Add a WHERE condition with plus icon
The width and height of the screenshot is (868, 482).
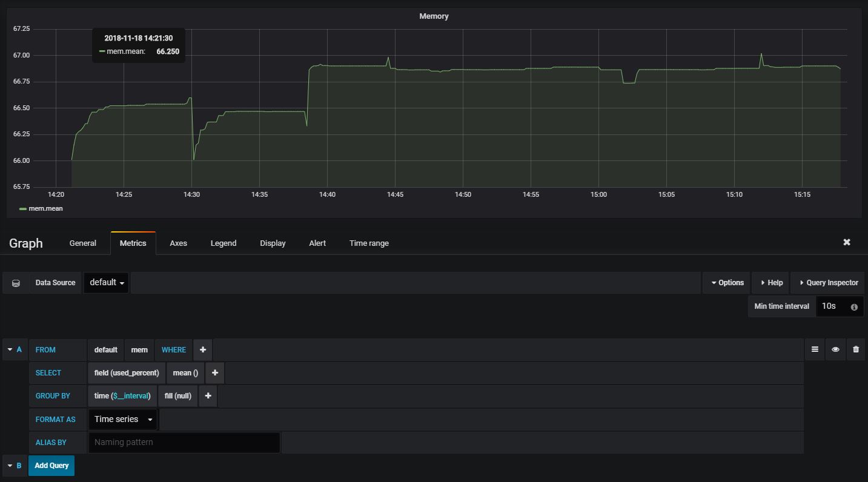click(x=202, y=349)
